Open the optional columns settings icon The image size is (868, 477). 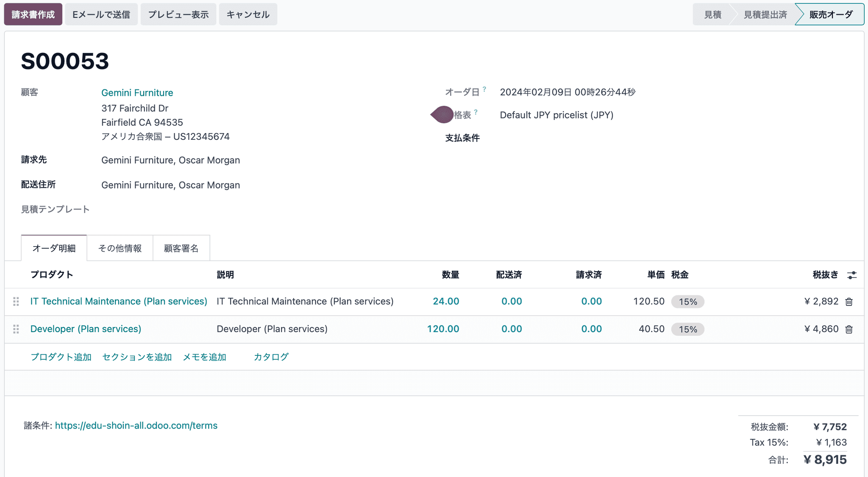pos(851,275)
